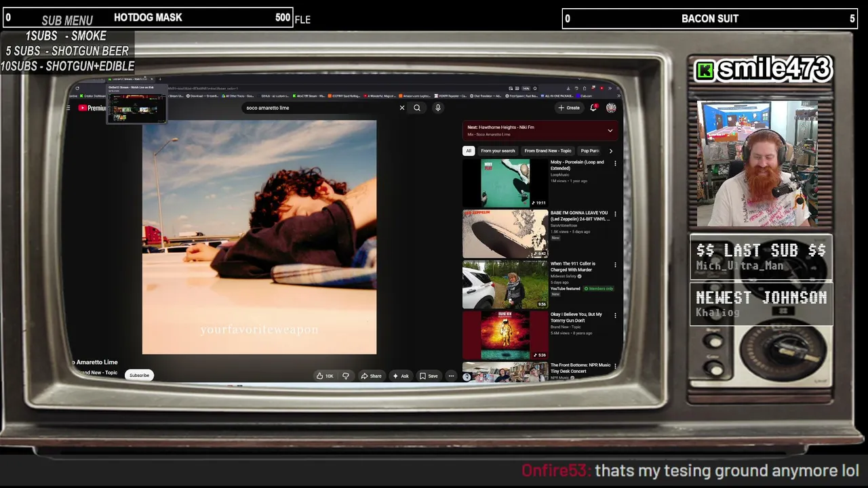The width and height of the screenshot is (868, 488).
Task: Subscribe to Brand New - Topic channel
Action: [x=139, y=375]
